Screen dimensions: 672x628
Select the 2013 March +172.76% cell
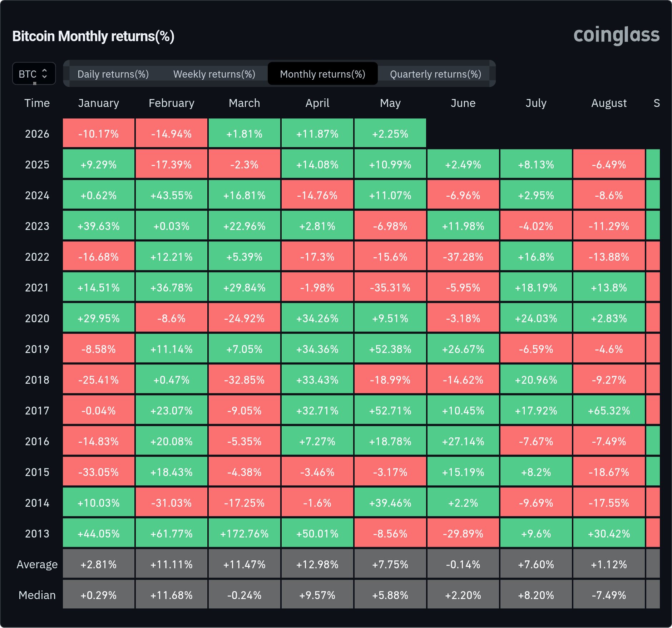pyautogui.click(x=244, y=533)
